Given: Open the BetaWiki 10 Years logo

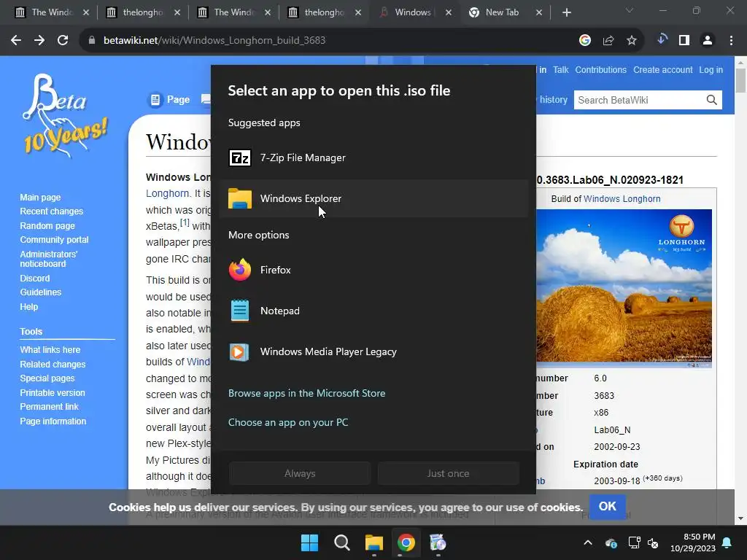Looking at the screenshot, I should [64, 115].
